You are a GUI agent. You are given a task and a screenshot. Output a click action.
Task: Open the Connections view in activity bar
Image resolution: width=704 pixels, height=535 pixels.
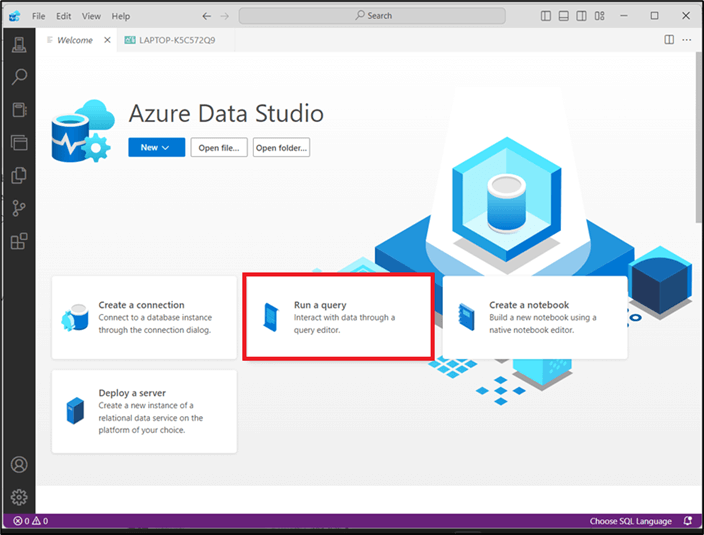click(19, 44)
